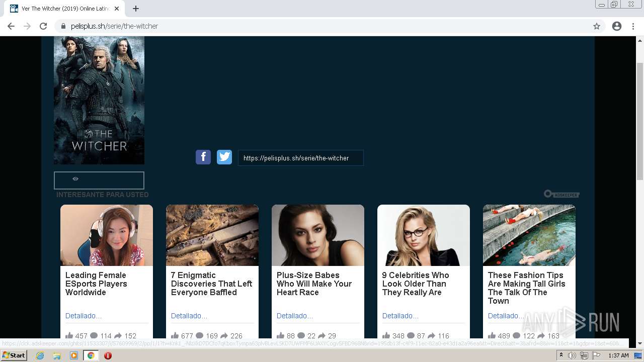Screen dimensions: 644x362
Task: View site lock information icon
Action: [x=63, y=26]
